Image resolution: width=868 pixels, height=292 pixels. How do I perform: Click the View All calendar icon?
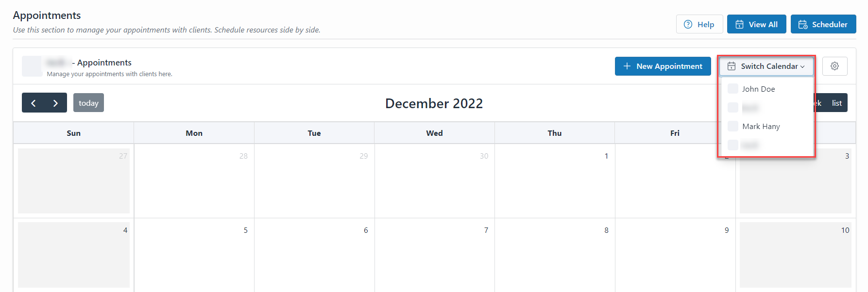click(x=739, y=24)
